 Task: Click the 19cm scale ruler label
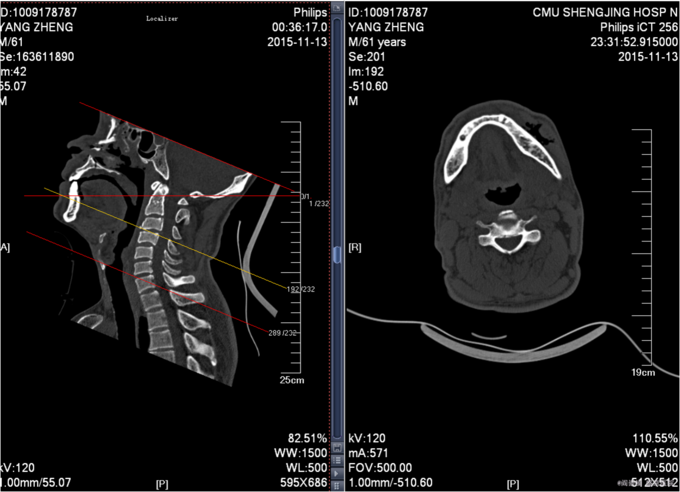[642, 372]
